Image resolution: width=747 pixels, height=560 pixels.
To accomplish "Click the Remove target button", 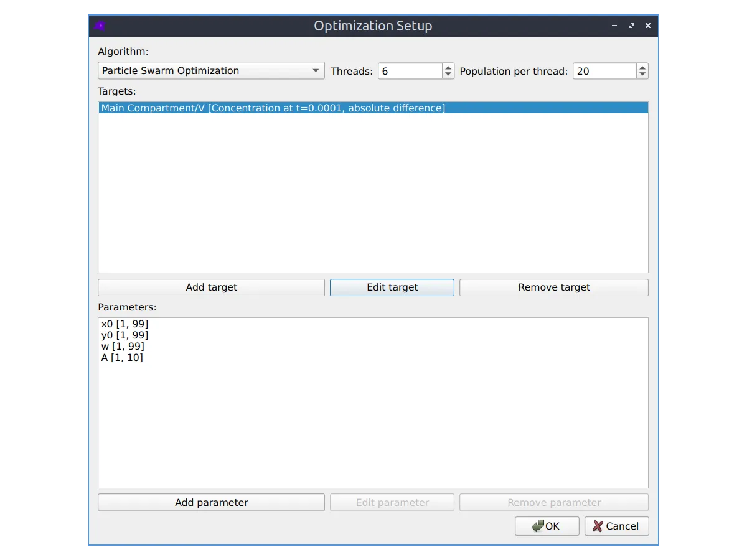I will coord(554,287).
